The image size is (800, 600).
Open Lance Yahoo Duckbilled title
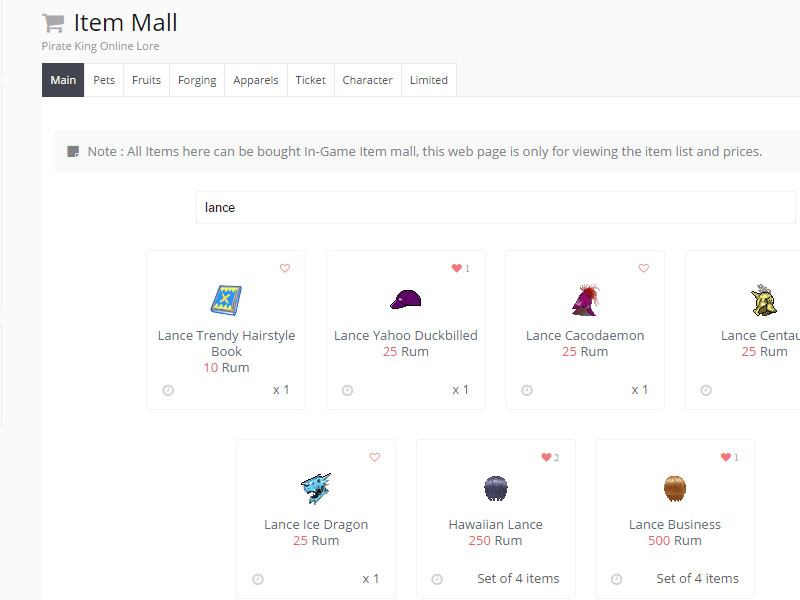click(406, 335)
